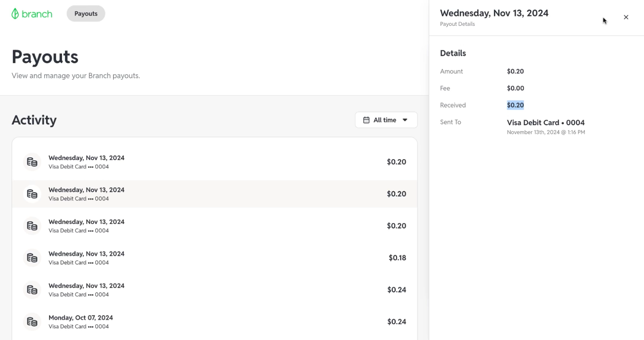Open the All time date filter dropdown

[386, 120]
